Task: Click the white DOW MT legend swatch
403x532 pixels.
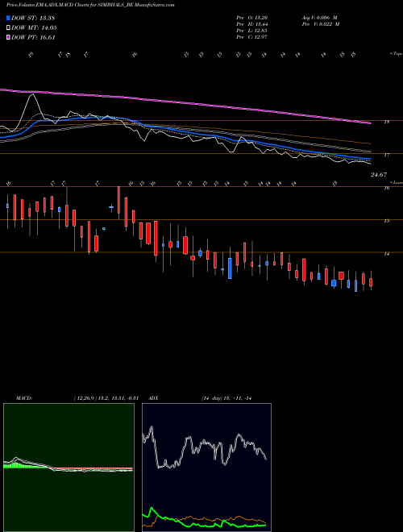Action: [x=9, y=28]
